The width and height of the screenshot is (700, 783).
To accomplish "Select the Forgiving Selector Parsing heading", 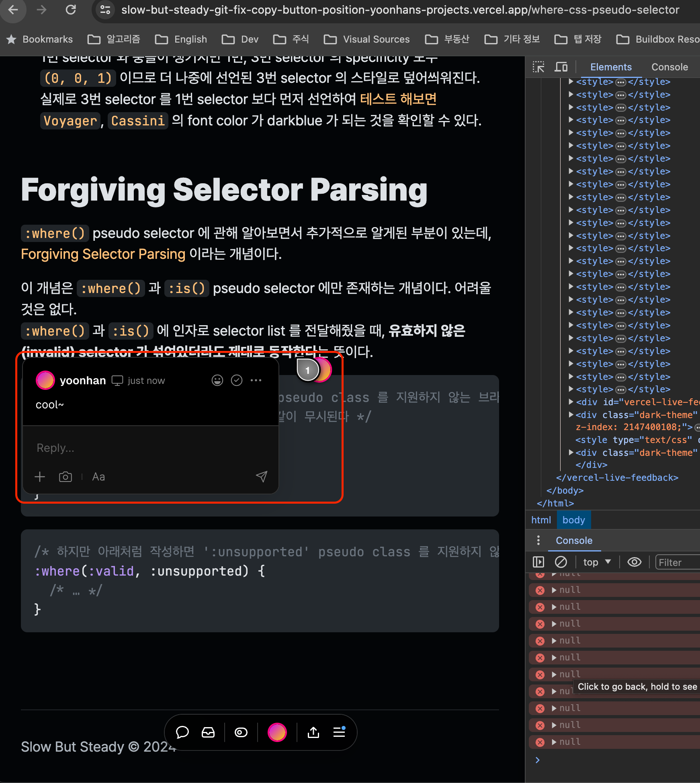I will pyautogui.click(x=224, y=189).
